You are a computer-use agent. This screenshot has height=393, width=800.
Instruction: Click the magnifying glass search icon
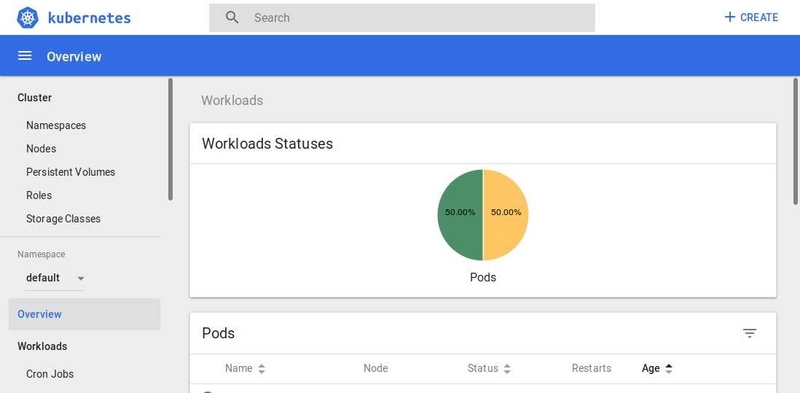click(x=232, y=17)
